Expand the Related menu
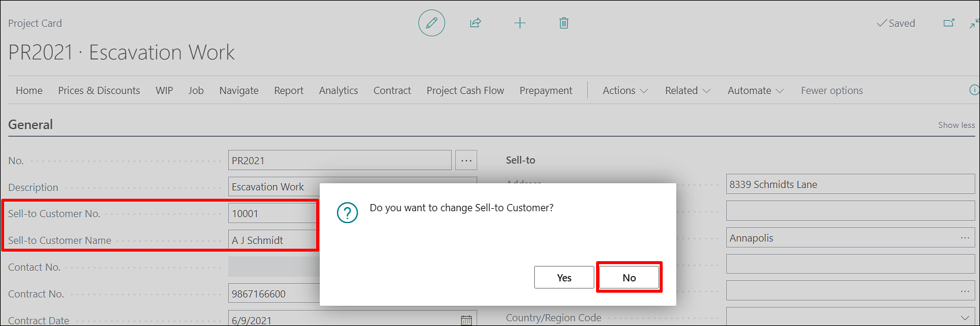The height and width of the screenshot is (326, 980). point(688,90)
